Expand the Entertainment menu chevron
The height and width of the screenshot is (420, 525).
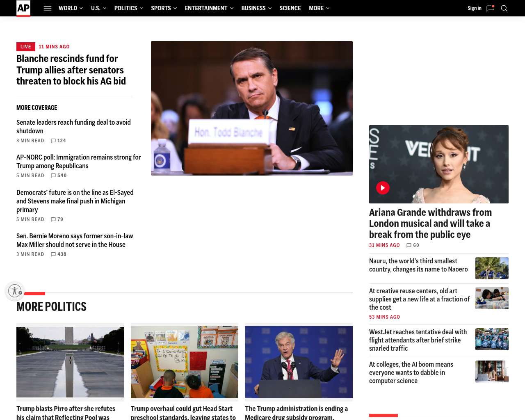click(232, 8)
